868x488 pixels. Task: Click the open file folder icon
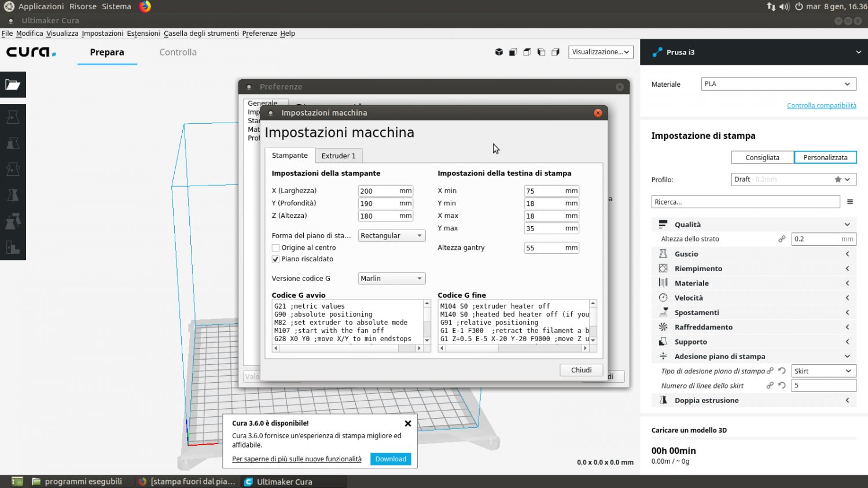tap(13, 85)
